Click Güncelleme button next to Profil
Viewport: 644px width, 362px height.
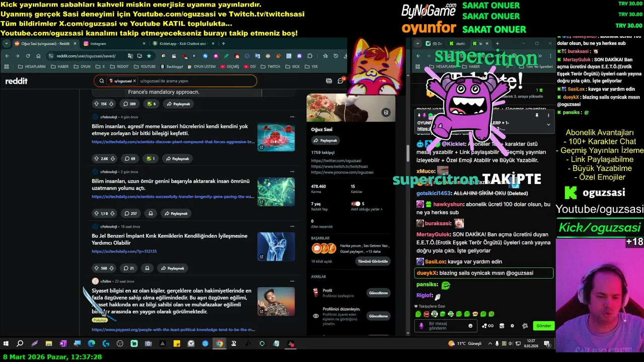click(378, 293)
